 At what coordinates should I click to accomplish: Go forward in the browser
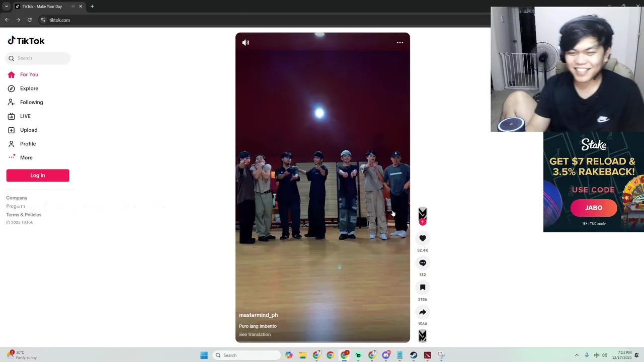[x=18, y=20]
